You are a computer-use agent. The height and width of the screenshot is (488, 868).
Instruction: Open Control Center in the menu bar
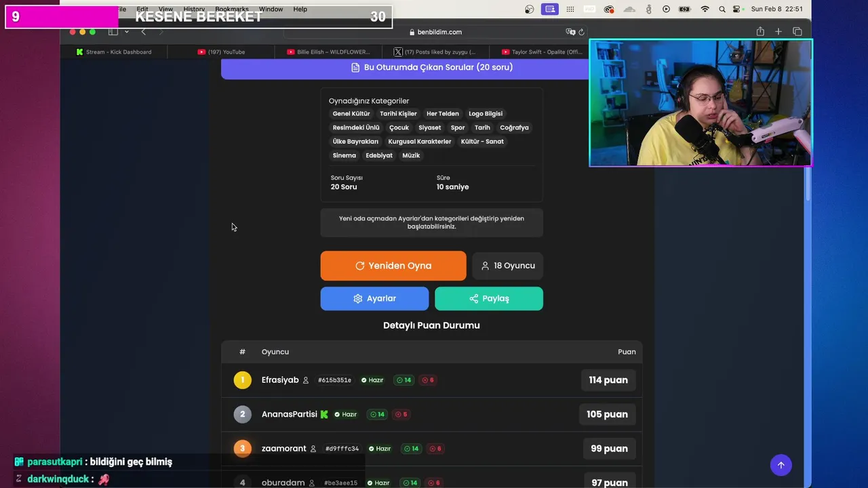point(737,9)
